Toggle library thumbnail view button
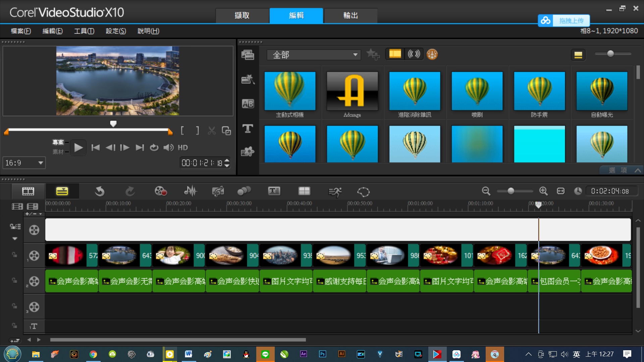644x362 pixels. point(578,55)
